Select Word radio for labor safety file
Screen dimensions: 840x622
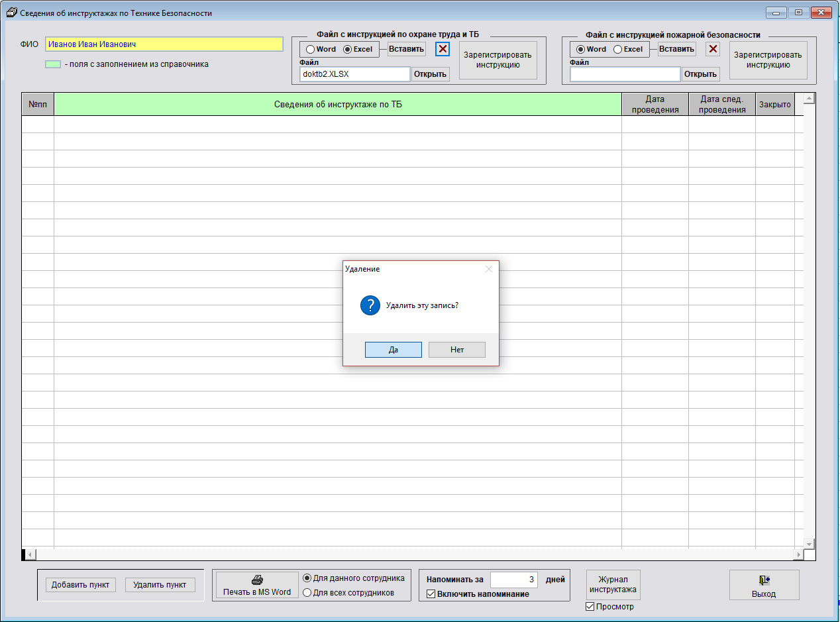point(310,49)
